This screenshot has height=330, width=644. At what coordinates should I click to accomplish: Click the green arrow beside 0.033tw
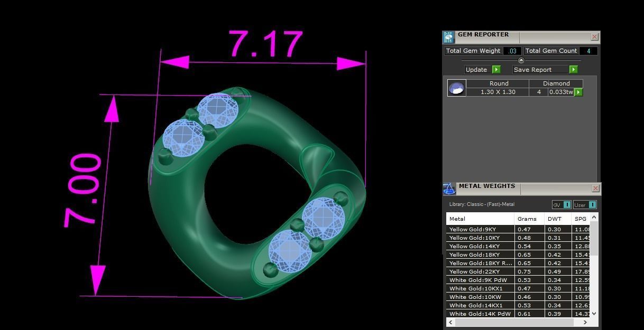[x=578, y=92]
